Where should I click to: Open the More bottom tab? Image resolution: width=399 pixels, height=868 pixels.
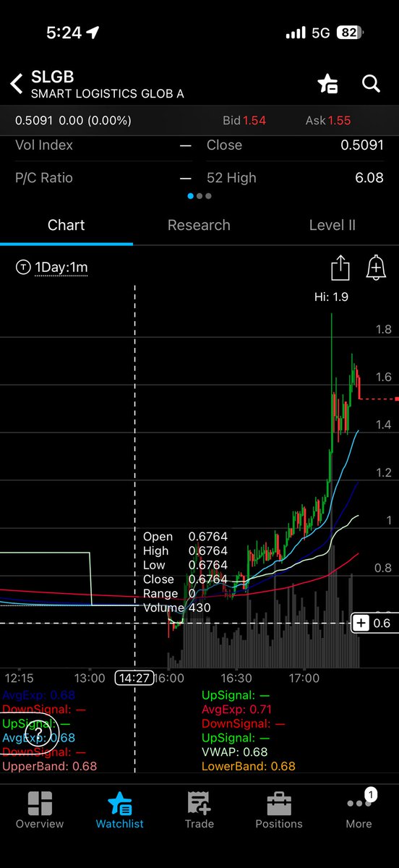coord(359,810)
